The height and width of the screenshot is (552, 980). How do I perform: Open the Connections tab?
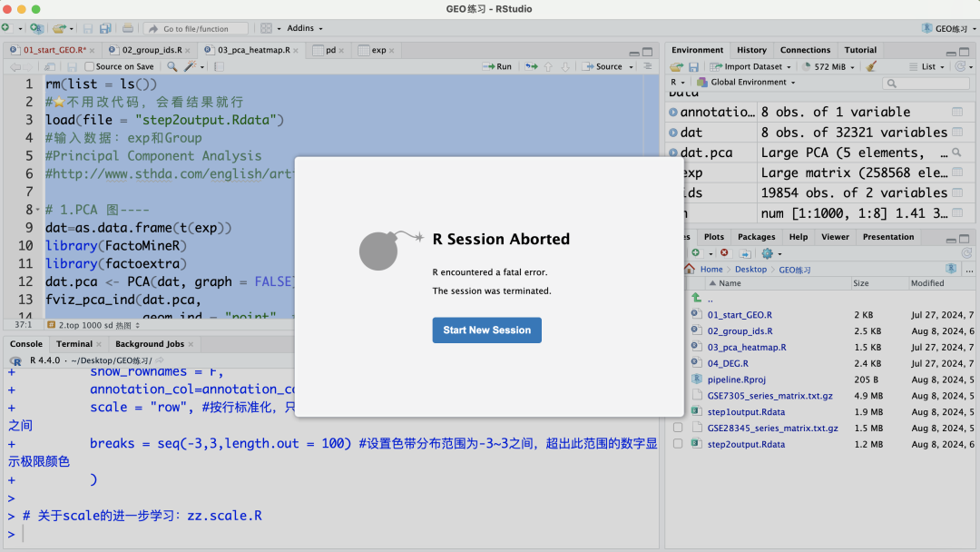[x=805, y=50]
